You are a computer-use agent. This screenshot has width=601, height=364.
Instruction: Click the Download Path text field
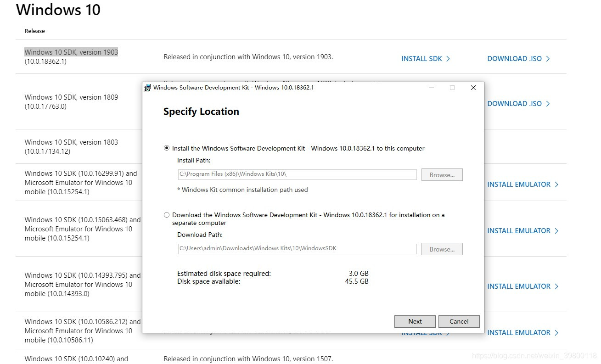point(297,249)
